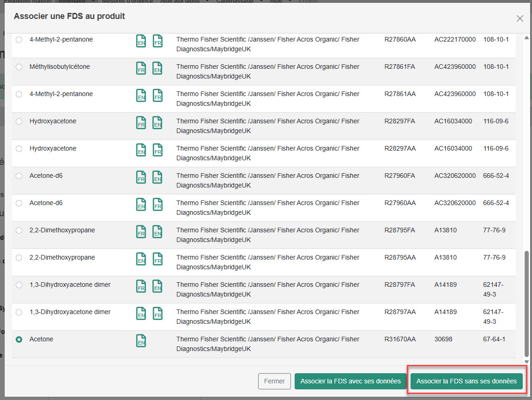Open the FR sheet icon for Méthylisobutylcétone
This screenshot has width=532, height=400.
pos(141,68)
